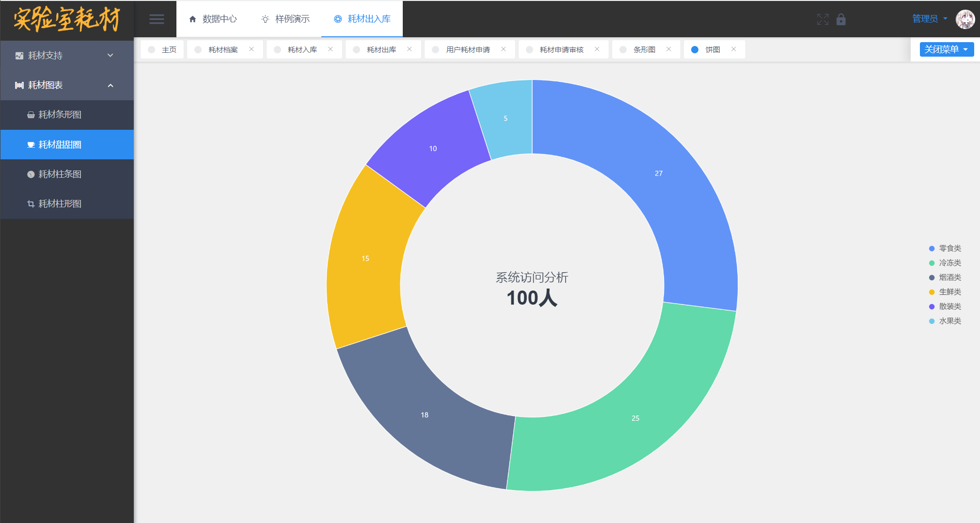The width and height of the screenshot is (980, 523).
Task: Click the fullscreen expand icon
Action: pyautogui.click(x=822, y=19)
